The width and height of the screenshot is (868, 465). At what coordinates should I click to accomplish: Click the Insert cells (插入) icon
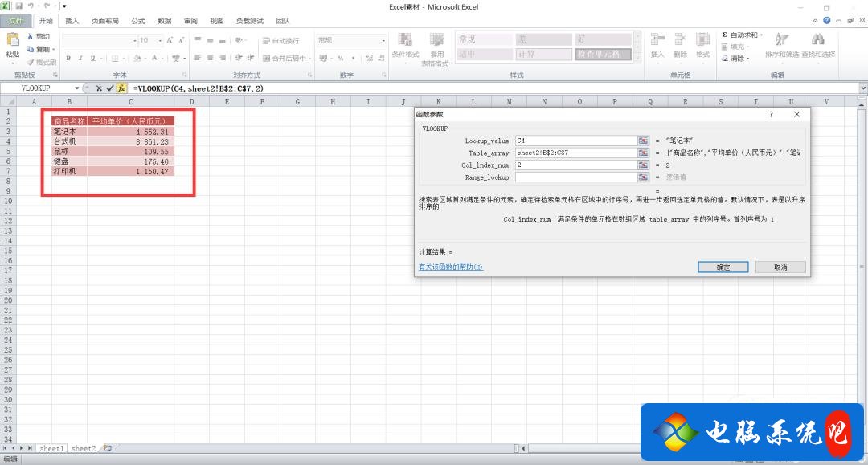pos(657,40)
